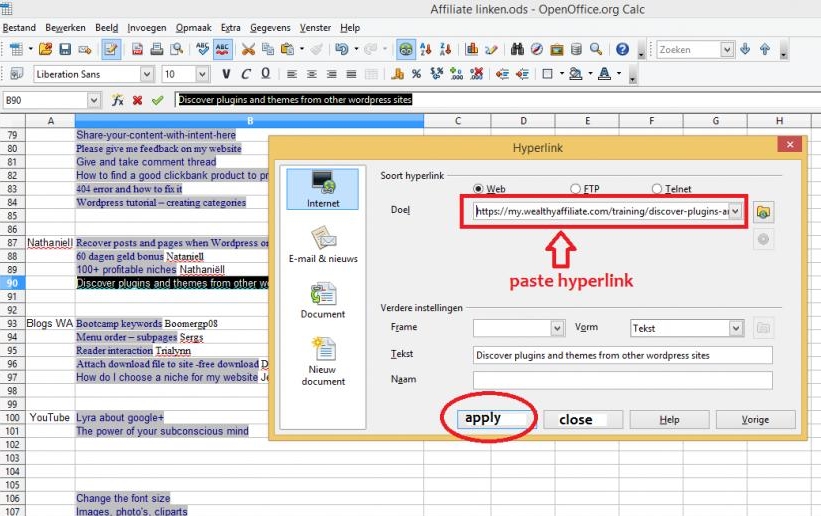Open Find & Replace binoculars icon
The width and height of the screenshot is (821, 516).
tap(517, 49)
